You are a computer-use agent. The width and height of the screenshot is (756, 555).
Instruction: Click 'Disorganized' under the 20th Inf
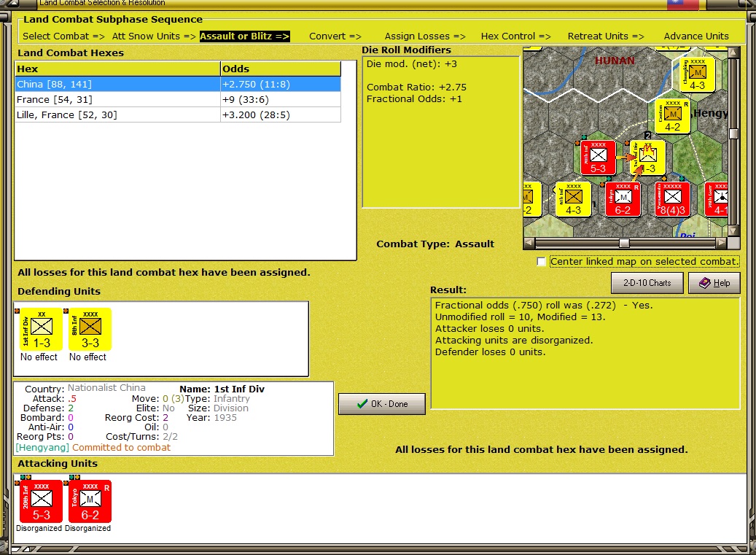(39, 528)
